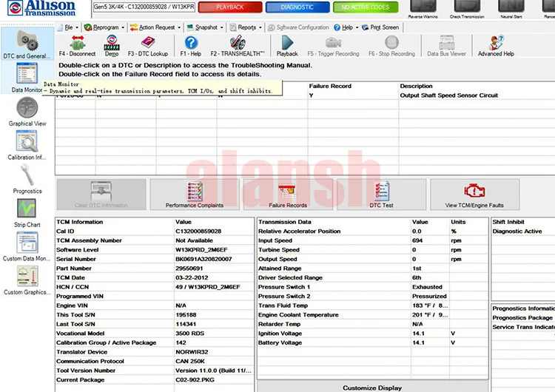Open the Reprogram menu
Viewport: 555px width, 392px height.
[x=106, y=27]
